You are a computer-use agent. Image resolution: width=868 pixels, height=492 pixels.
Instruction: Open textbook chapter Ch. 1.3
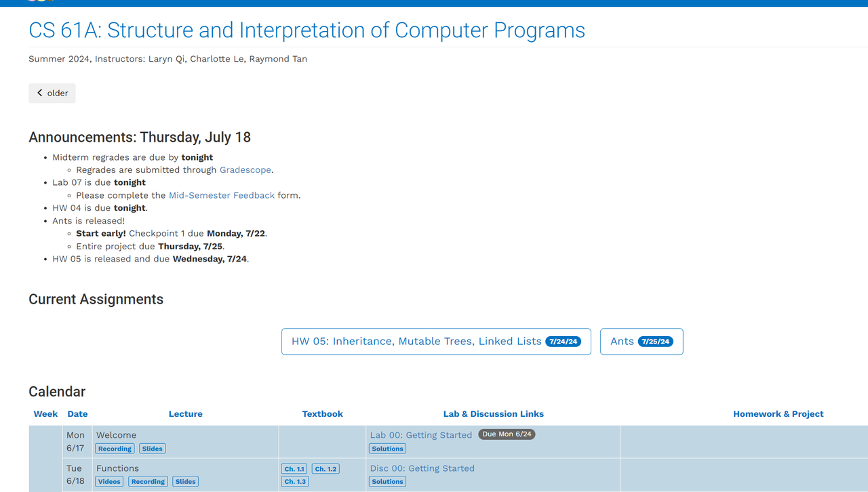(294, 482)
